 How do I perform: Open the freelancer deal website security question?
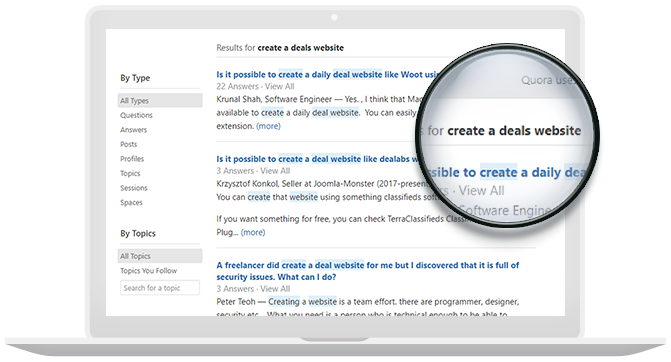(x=368, y=271)
